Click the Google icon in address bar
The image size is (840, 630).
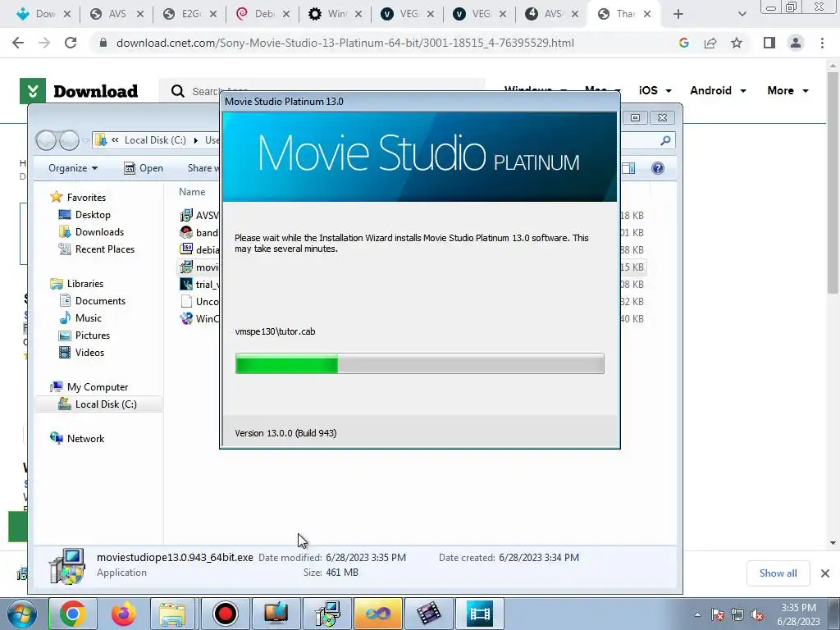click(683, 43)
